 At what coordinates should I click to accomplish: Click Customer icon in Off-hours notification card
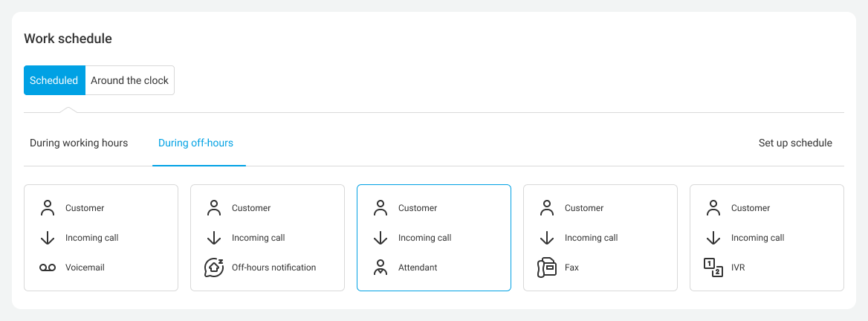214,208
